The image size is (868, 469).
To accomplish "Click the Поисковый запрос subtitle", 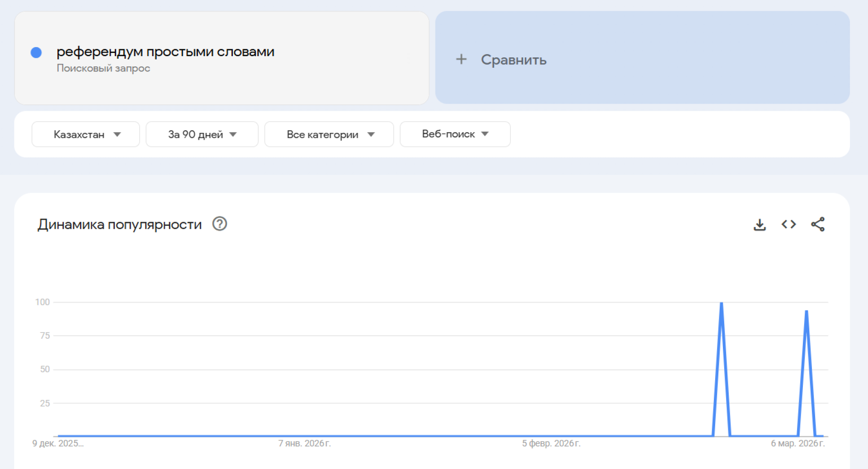I will (x=103, y=68).
